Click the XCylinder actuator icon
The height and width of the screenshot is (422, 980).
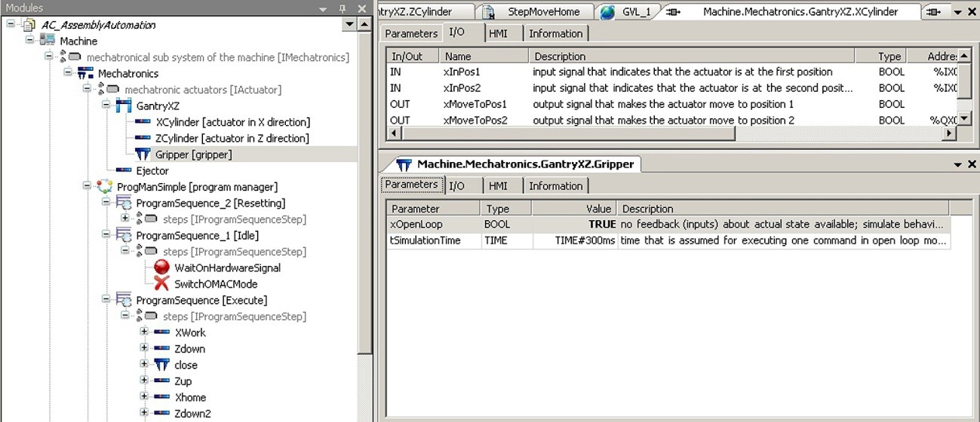[143, 122]
